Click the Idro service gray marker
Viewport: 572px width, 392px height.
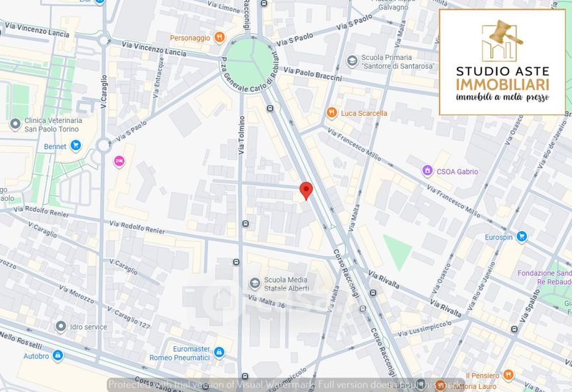(x=55, y=327)
